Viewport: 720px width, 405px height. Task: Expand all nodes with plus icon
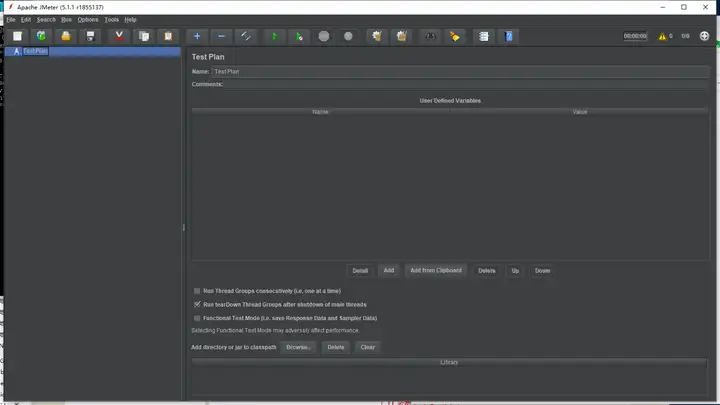pyautogui.click(x=197, y=36)
